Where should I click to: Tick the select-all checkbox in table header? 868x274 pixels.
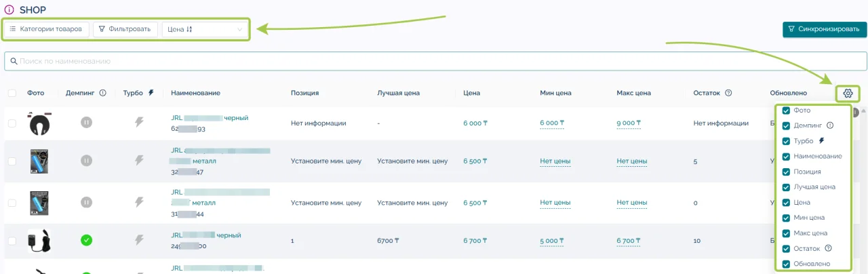pyautogui.click(x=12, y=93)
